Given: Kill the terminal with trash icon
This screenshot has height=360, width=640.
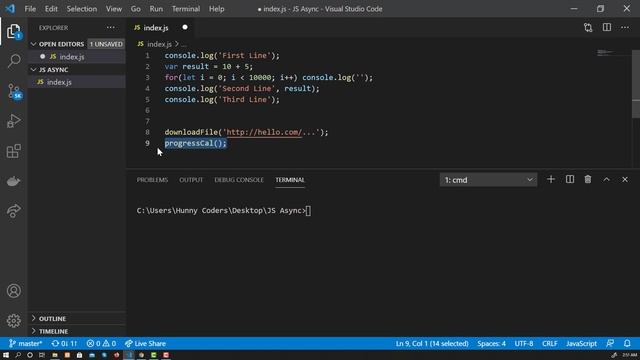Looking at the screenshot, I should click(x=588, y=180).
